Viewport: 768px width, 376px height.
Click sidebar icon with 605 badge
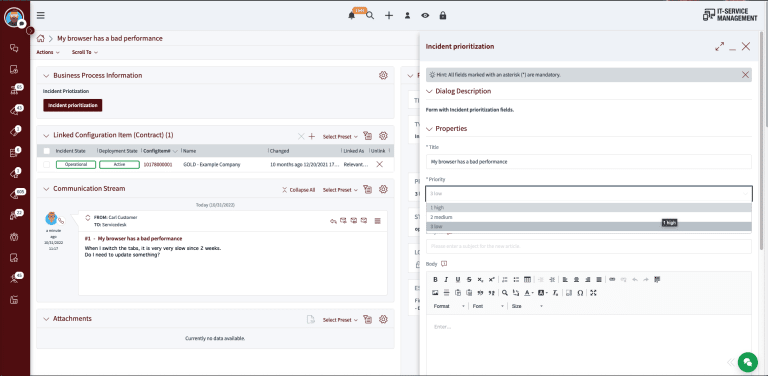coord(14,195)
